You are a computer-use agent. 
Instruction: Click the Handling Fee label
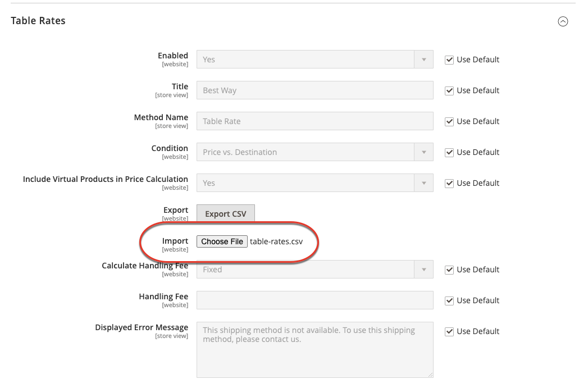coord(163,296)
